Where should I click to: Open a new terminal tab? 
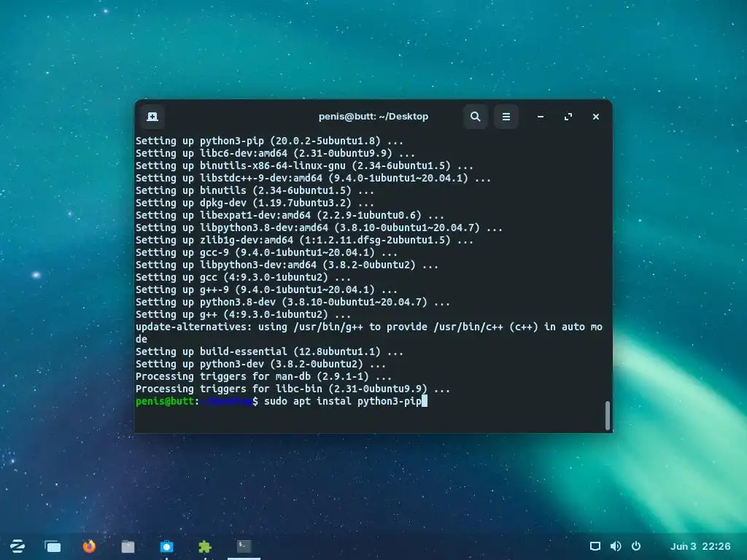[152, 117]
